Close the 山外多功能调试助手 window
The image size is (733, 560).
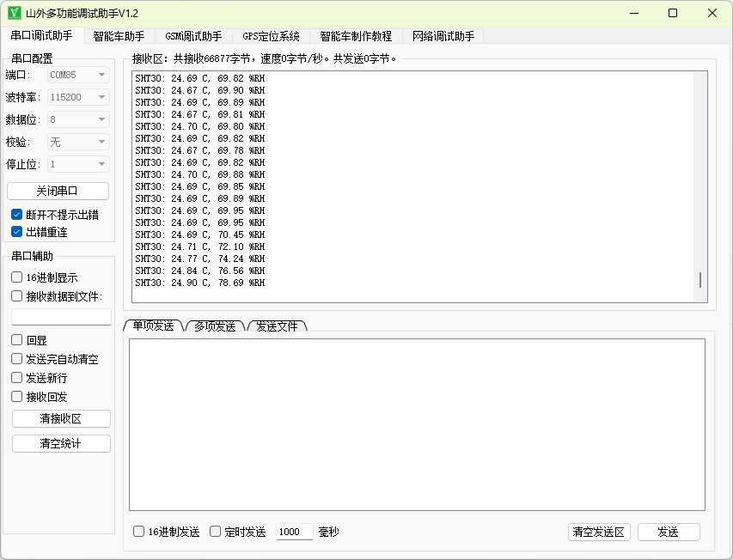pos(712,13)
